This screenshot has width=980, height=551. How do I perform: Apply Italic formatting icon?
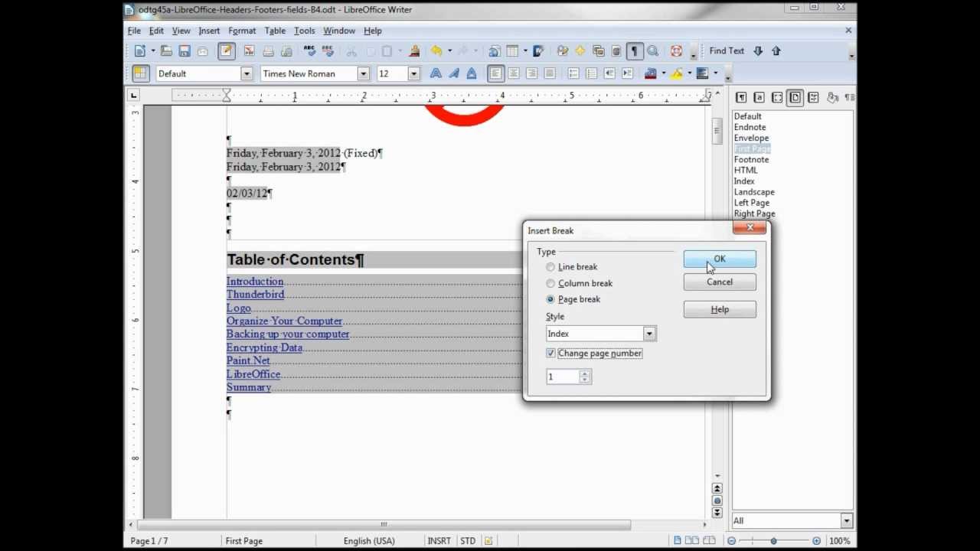click(x=454, y=73)
